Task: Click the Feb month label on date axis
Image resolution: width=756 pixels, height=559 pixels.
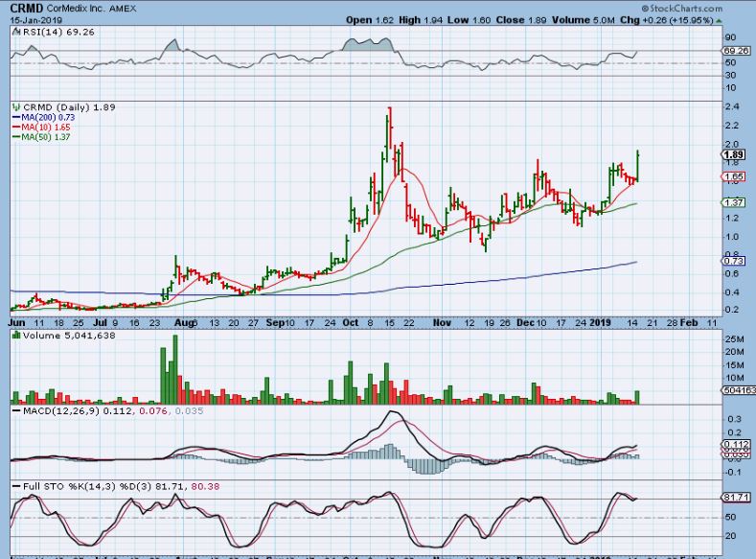Action: pyautogui.click(x=689, y=323)
